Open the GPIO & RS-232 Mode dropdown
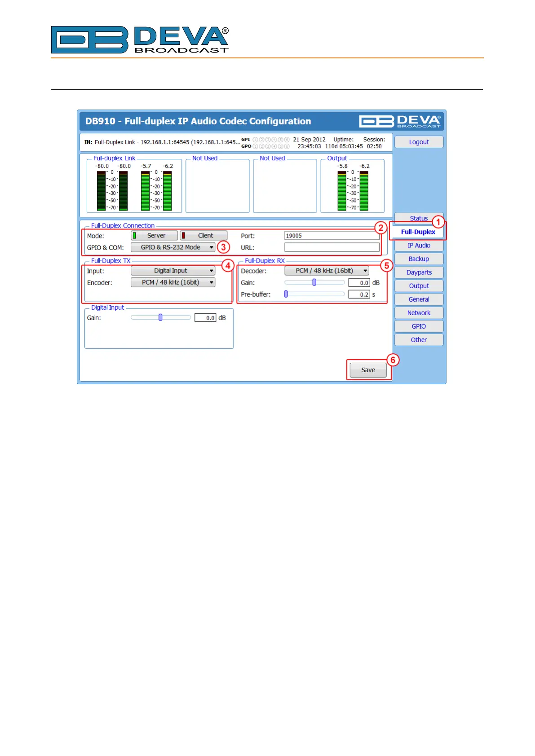The width and height of the screenshot is (535, 756). [173, 247]
